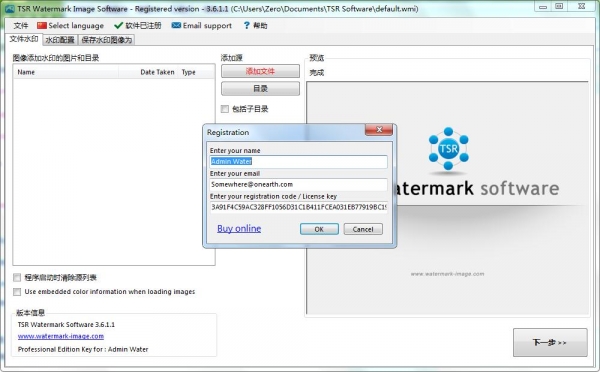The width and height of the screenshot is (600, 372).
Task: Click the Enter your name field
Action: 298,162
